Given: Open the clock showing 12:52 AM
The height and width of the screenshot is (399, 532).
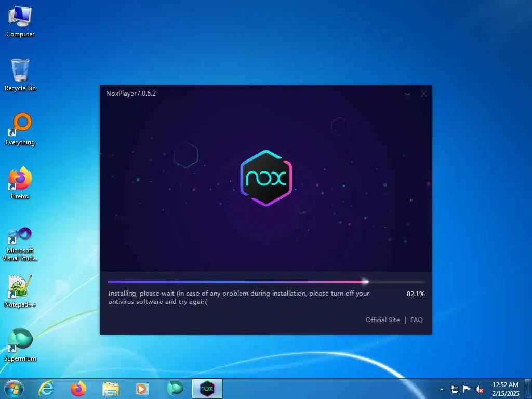Looking at the screenshot, I should (x=506, y=389).
